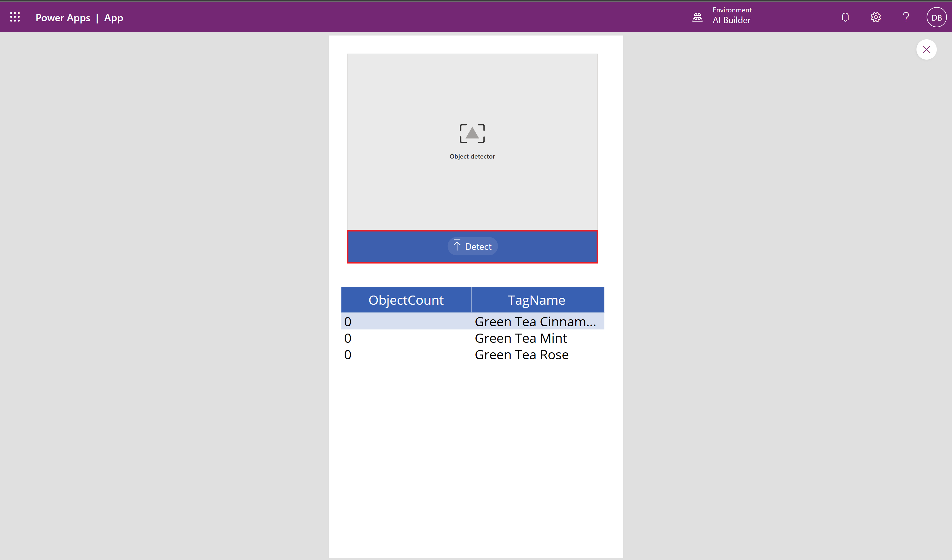Open the app launcher waffle menu

[x=15, y=17]
